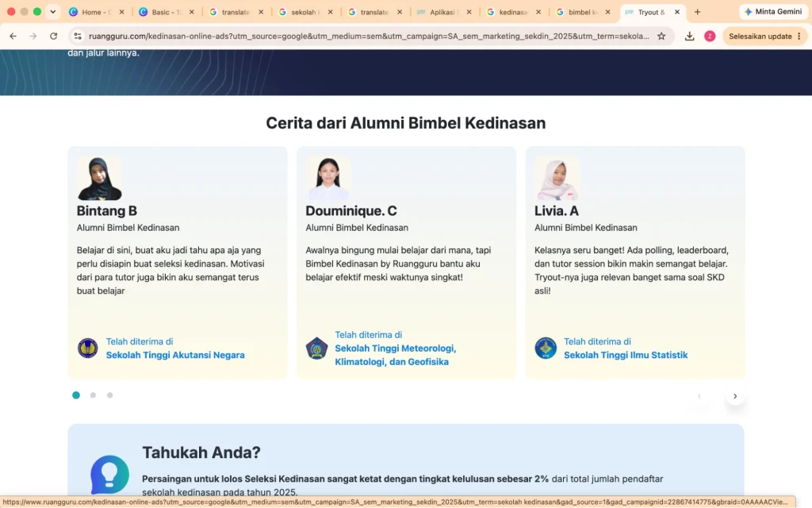The image size is (812, 508).
Task: Show next alumni testimonials with right arrow
Action: tap(735, 396)
